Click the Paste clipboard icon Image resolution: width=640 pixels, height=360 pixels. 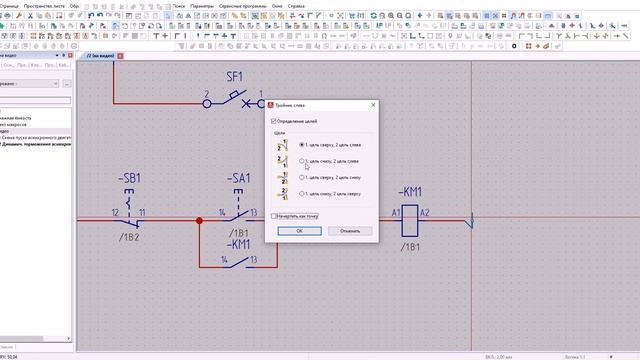pos(48,16)
